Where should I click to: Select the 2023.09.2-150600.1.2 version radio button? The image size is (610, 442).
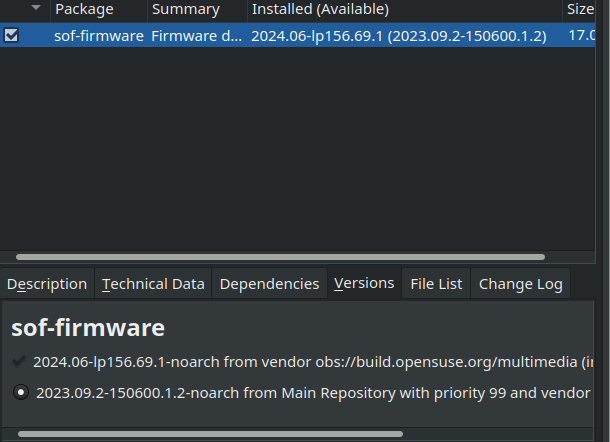[x=20, y=392]
